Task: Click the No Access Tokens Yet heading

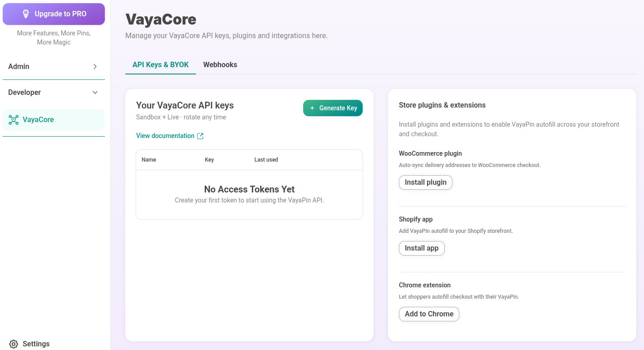Action: pyautogui.click(x=249, y=189)
